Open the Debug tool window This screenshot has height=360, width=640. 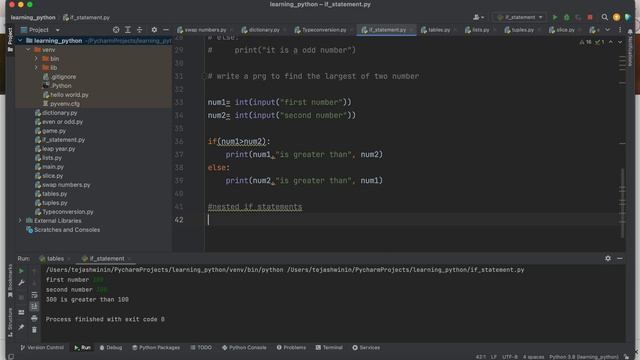point(111,348)
